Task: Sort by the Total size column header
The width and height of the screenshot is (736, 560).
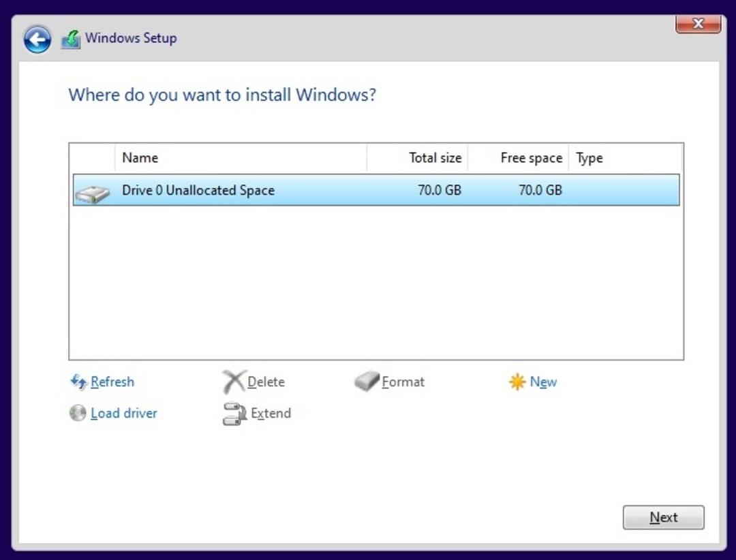Action: (417, 158)
